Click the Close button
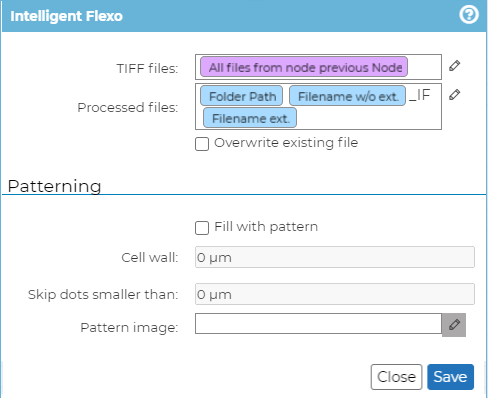 tap(396, 377)
